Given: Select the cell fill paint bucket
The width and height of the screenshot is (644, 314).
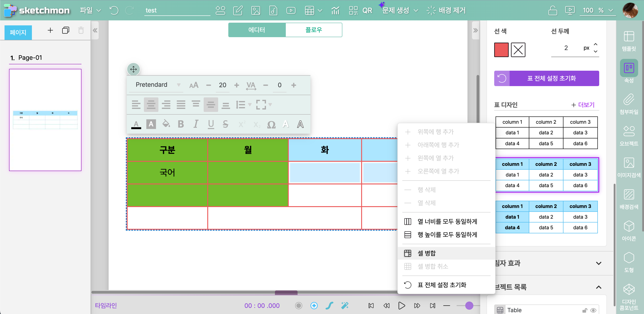Looking at the screenshot, I should (x=166, y=124).
